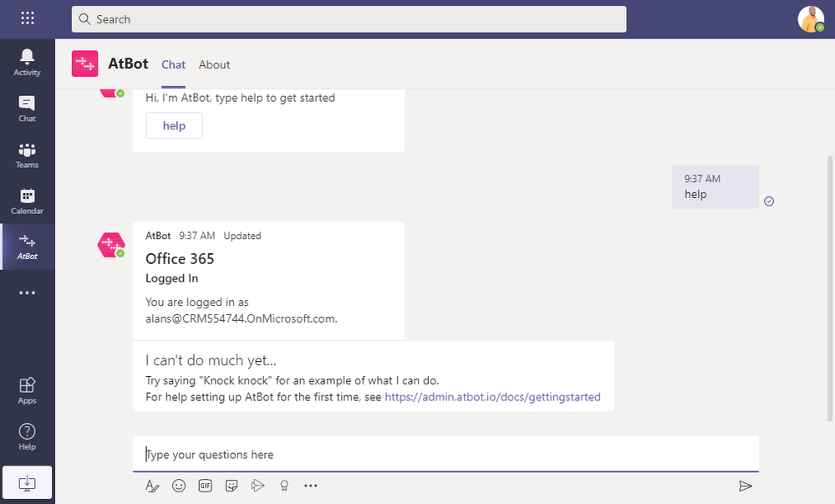Open the sticker picker

tap(232, 486)
